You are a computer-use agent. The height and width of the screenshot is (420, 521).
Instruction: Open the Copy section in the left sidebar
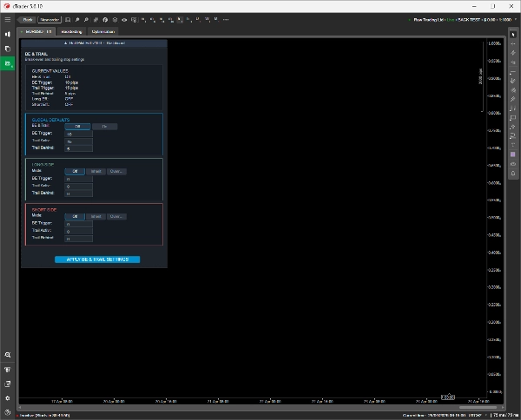click(7, 49)
